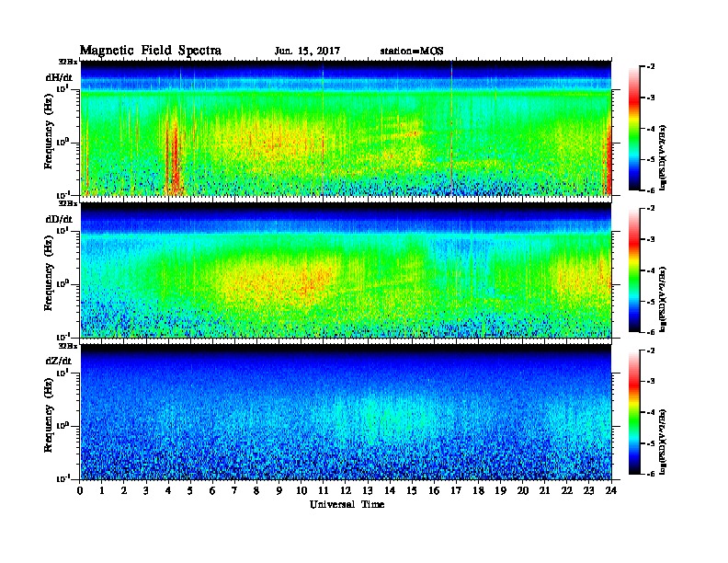
Task: Click the dZ/dt panel color scale bar
Action: coord(633,412)
